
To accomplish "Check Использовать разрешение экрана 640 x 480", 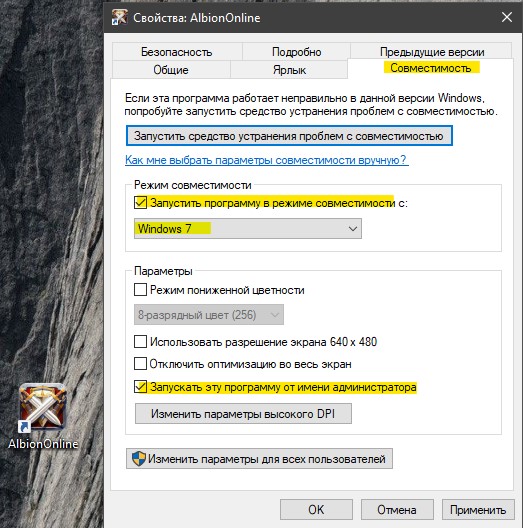I will click(x=140, y=341).
